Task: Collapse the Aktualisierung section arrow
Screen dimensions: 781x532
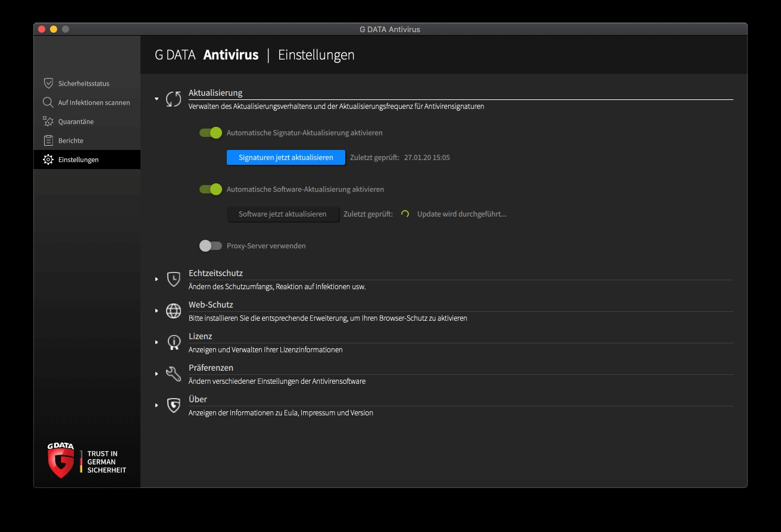Action: (x=157, y=99)
